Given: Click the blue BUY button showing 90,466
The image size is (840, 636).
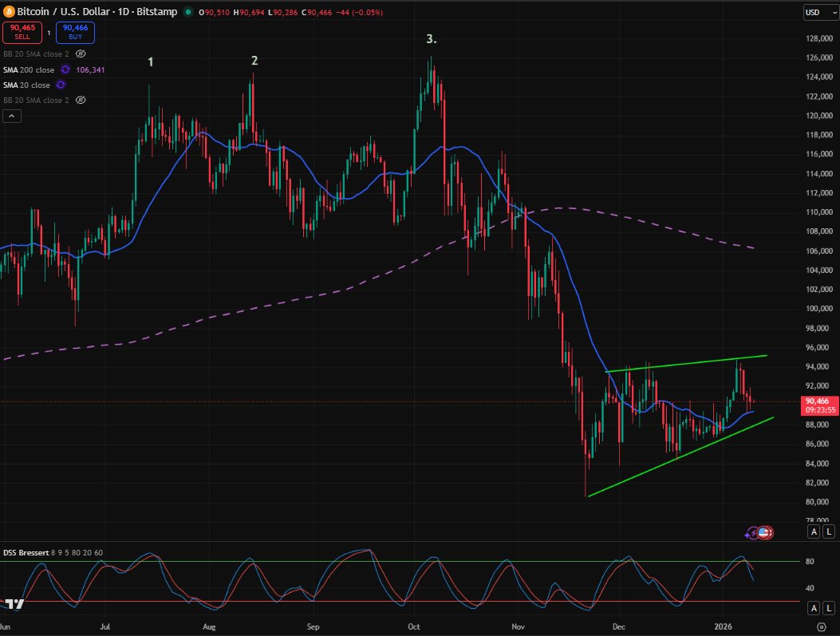Looking at the screenshot, I should tap(74, 33).
